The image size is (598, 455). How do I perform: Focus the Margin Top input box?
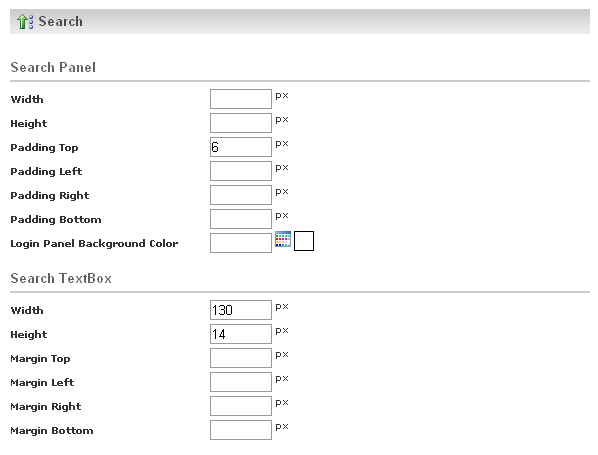tap(241, 358)
